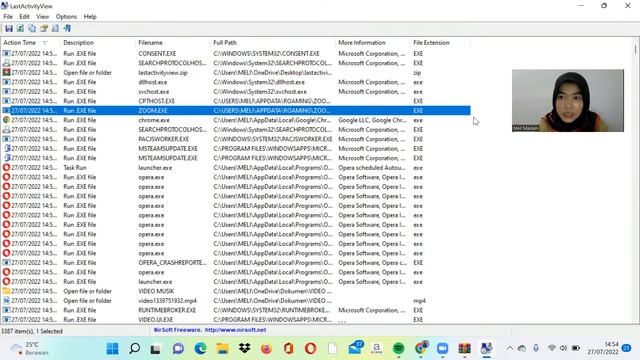640x360 pixels.
Task: Open File Explorer from taskbar
Action: point(222,349)
